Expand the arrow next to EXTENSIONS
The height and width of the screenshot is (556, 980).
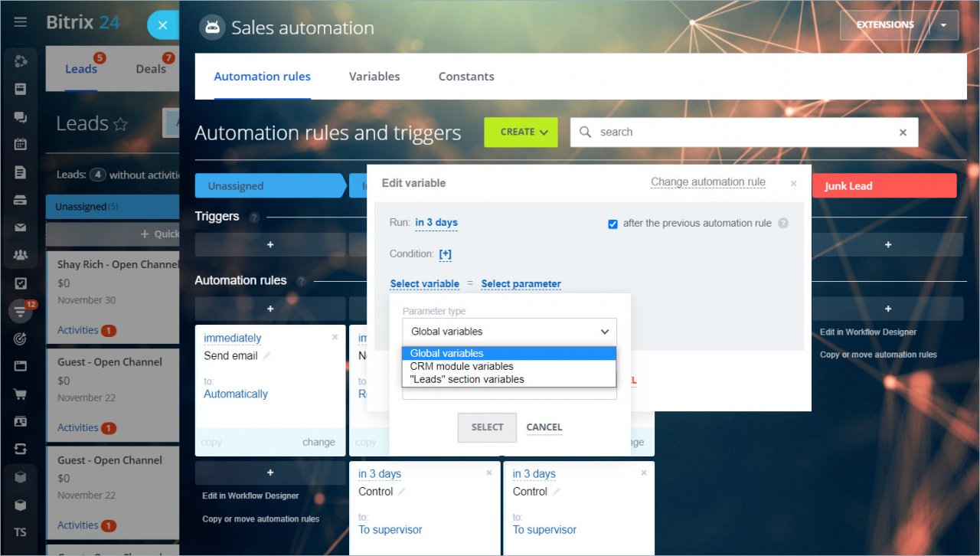pyautogui.click(x=943, y=25)
